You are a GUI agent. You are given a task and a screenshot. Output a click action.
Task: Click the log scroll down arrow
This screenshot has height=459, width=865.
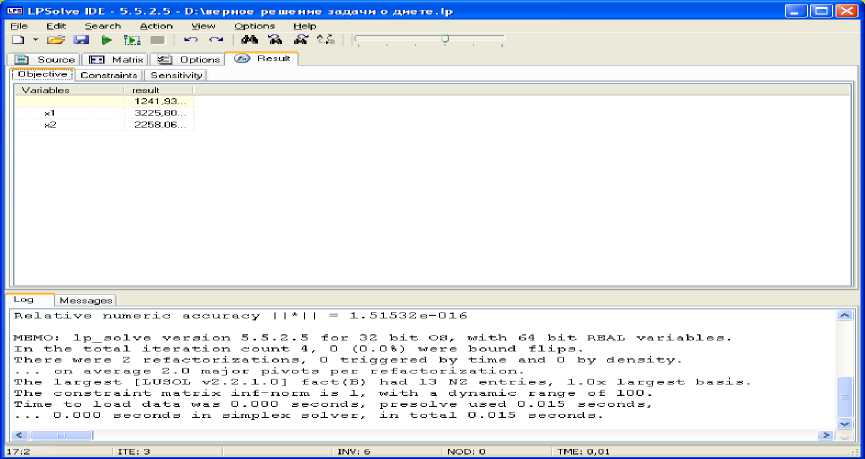pyautogui.click(x=844, y=424)
